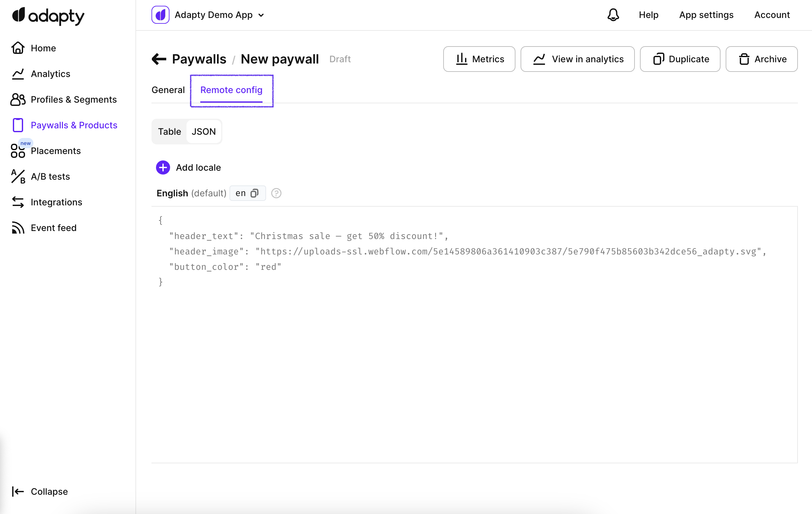Open the Help menu
The image size is (812, 514).
click(648, 15)
